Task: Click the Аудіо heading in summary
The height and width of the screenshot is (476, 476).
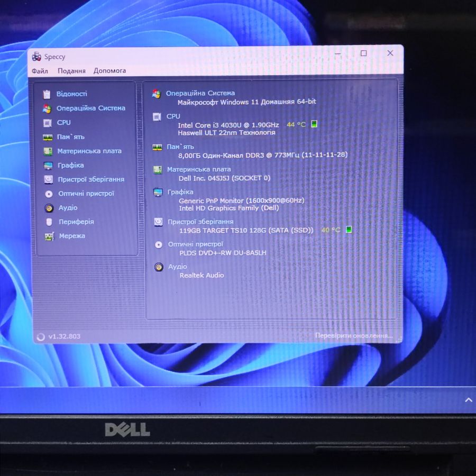Action: point(178,267)
